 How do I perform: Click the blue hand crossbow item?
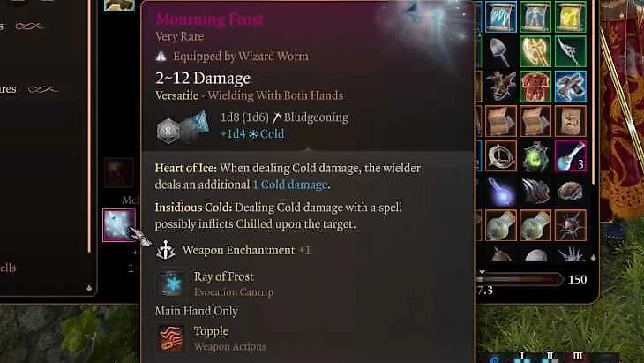(571, 87)
